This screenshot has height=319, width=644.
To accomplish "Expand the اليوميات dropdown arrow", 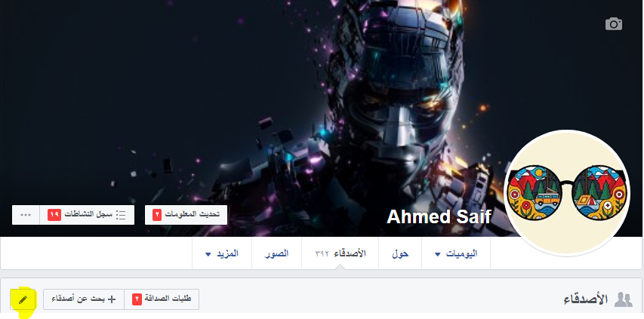I will click(437, 254).
